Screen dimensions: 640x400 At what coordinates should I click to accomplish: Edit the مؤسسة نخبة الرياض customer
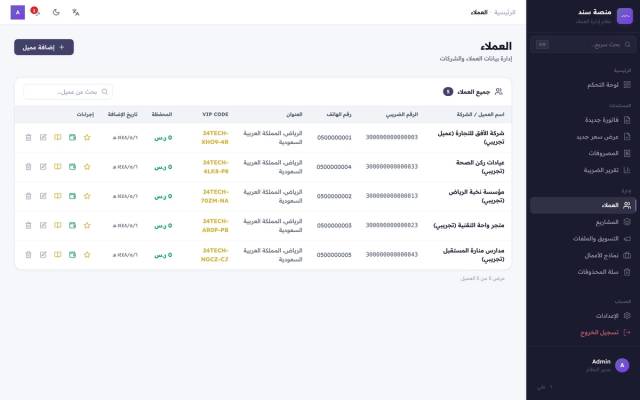tap(43, 196)
